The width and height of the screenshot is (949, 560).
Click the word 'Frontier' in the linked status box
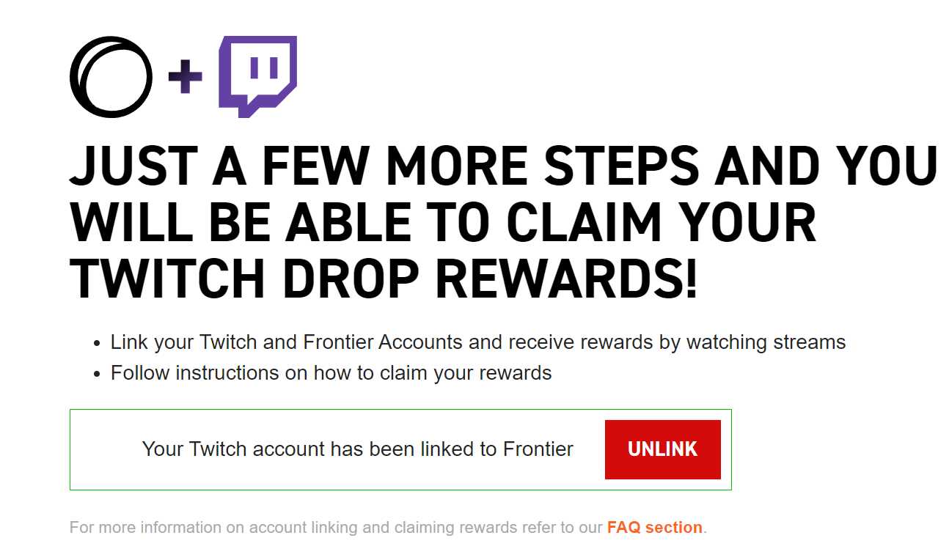[538, 449]
